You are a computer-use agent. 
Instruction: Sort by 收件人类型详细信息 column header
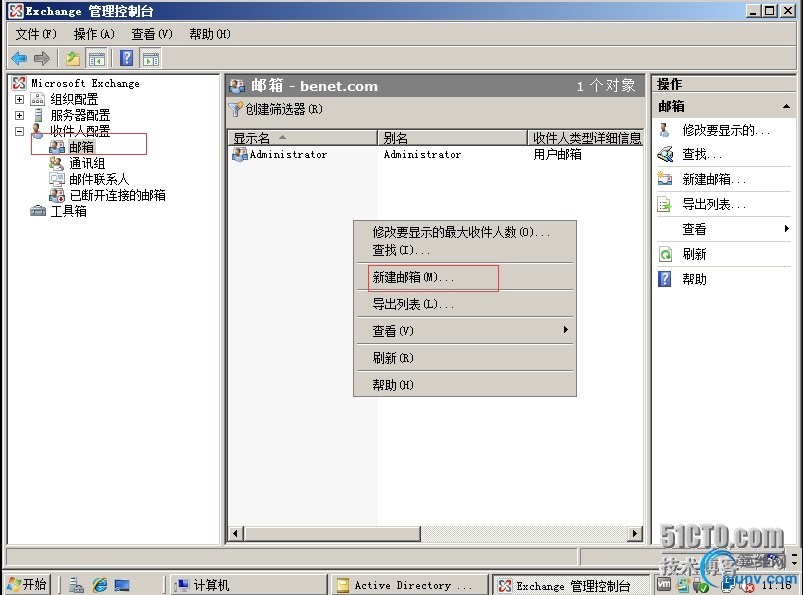pyautogui.click(x=585, y=138)
